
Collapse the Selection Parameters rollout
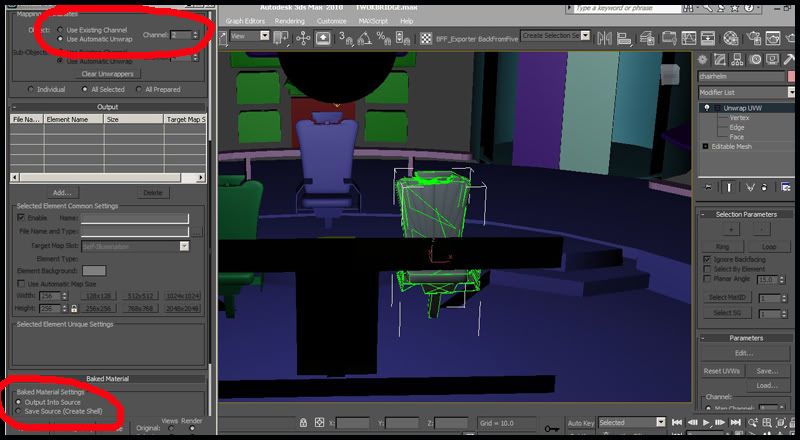[746, 214]
